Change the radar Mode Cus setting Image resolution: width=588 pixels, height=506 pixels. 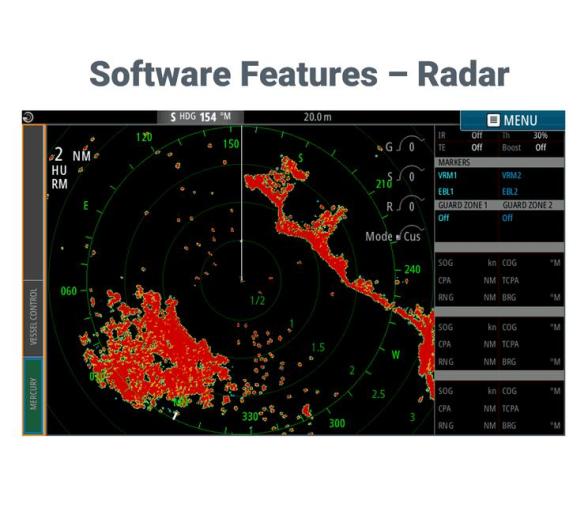tap(394, 236)
